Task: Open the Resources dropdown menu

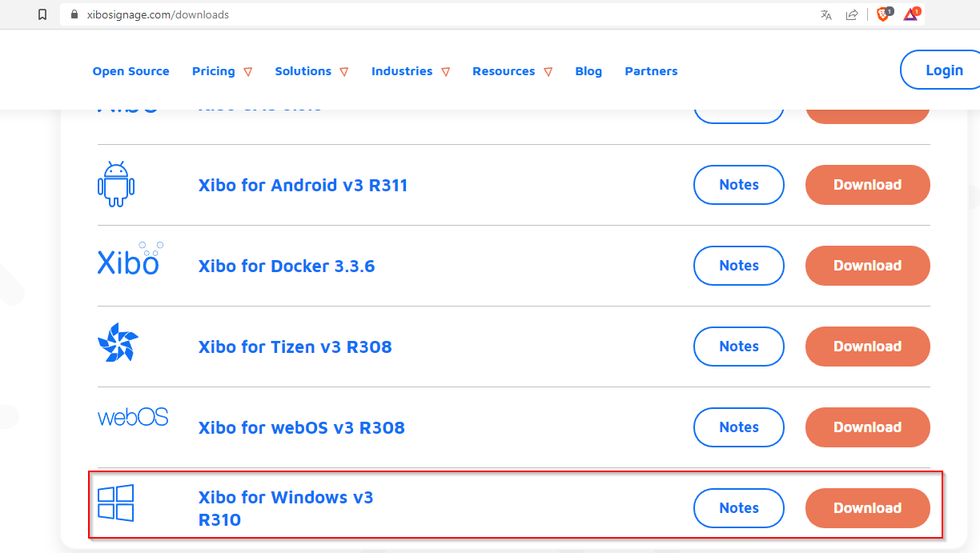Action: pyautogui.click(x=512, y=71)
